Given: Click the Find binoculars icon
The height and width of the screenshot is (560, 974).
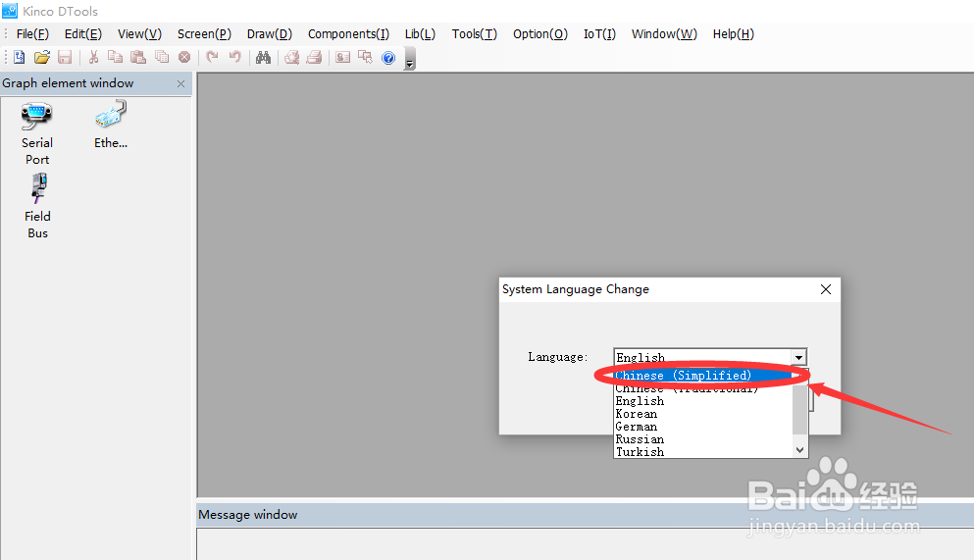Looking at the screenshot, I should tap(264, 57).
